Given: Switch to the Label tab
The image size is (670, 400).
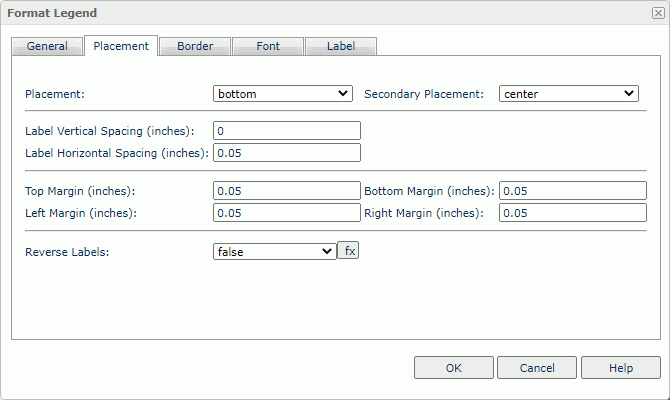Looking at the screenshot, I should click(x=340, y=46).
